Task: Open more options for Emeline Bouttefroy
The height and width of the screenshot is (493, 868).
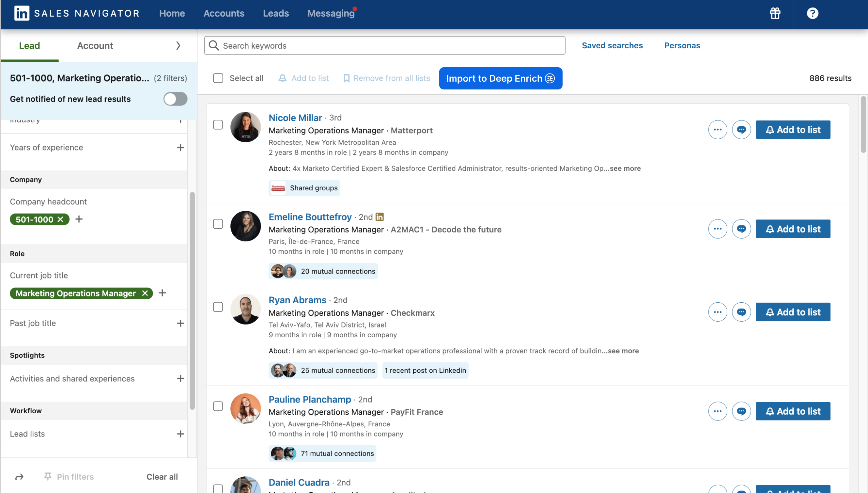Action: click(718, 229)
